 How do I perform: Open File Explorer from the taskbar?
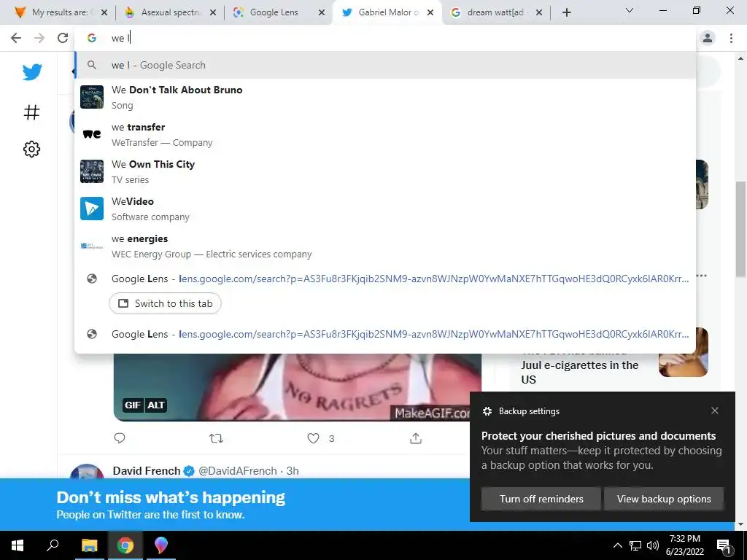click(x=89, y=545)
